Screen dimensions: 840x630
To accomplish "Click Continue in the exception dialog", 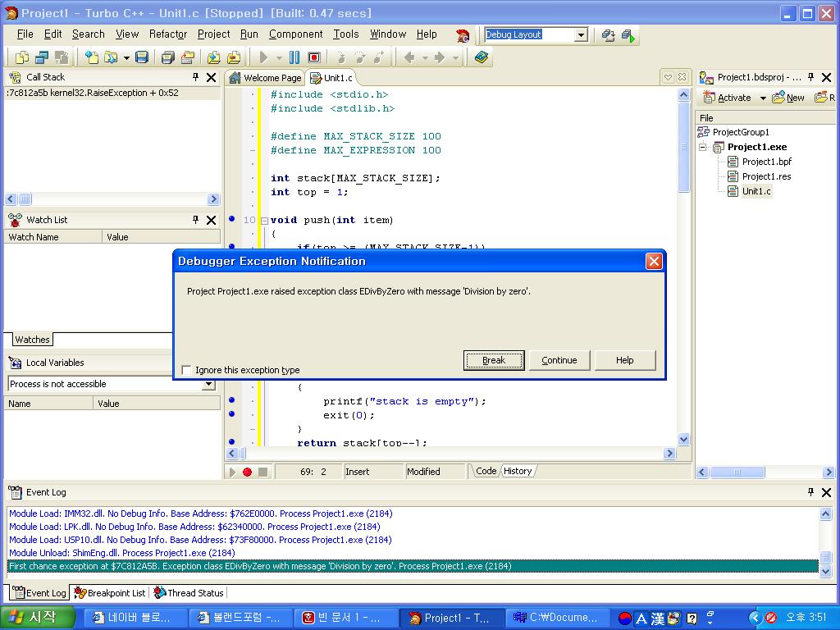I will click(x=559, y=360).
